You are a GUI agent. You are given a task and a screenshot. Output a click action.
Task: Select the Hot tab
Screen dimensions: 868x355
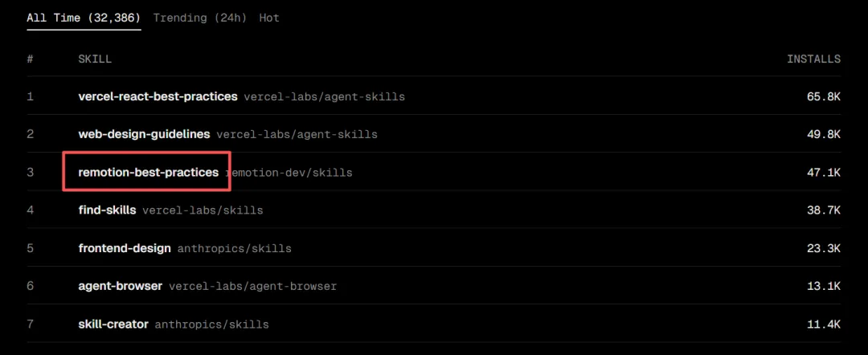pyautogui.click(x=269, y=18)
